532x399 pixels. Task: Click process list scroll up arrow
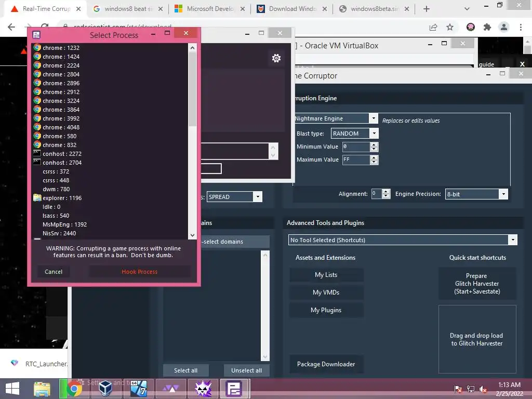pos(192,48)
